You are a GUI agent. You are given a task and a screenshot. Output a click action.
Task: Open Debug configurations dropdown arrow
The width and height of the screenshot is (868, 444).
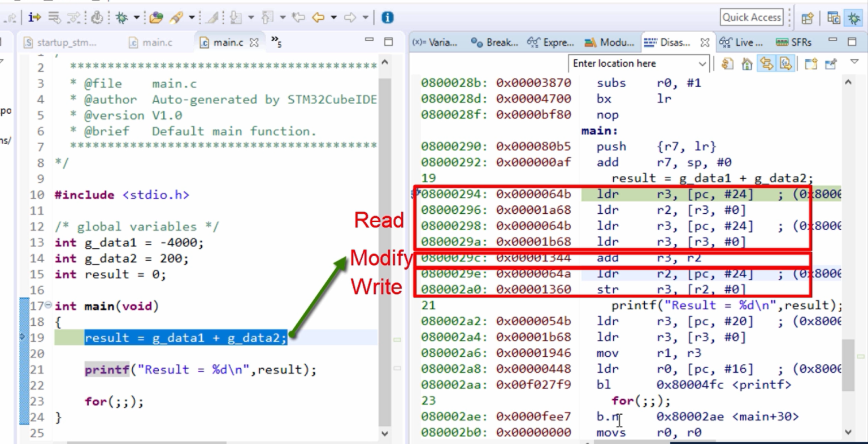click(136, 18)
